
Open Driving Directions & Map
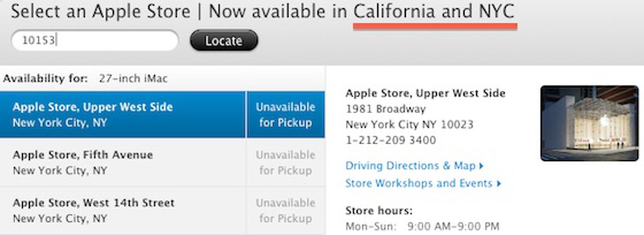point(411,165)
